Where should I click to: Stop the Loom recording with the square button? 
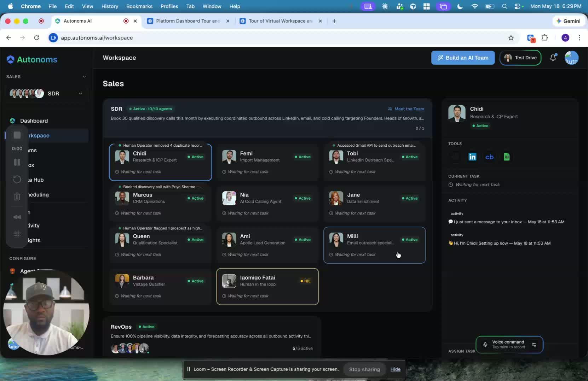17,135
